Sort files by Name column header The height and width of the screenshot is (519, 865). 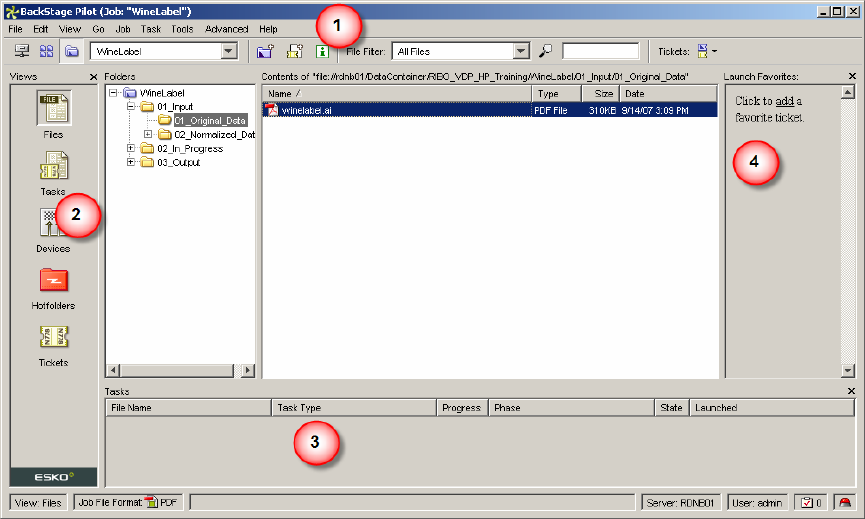pos(397,94)
